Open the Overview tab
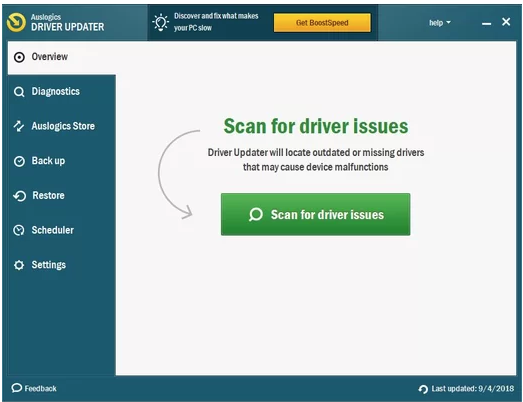The height and width of the screenshot is (402, 523). [62, 57]
